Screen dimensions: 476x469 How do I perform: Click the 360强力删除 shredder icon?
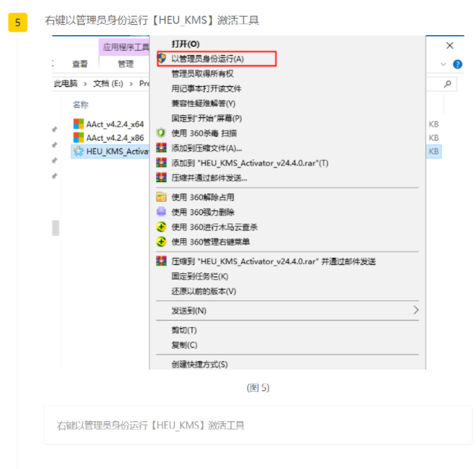[x=161, y=212]
